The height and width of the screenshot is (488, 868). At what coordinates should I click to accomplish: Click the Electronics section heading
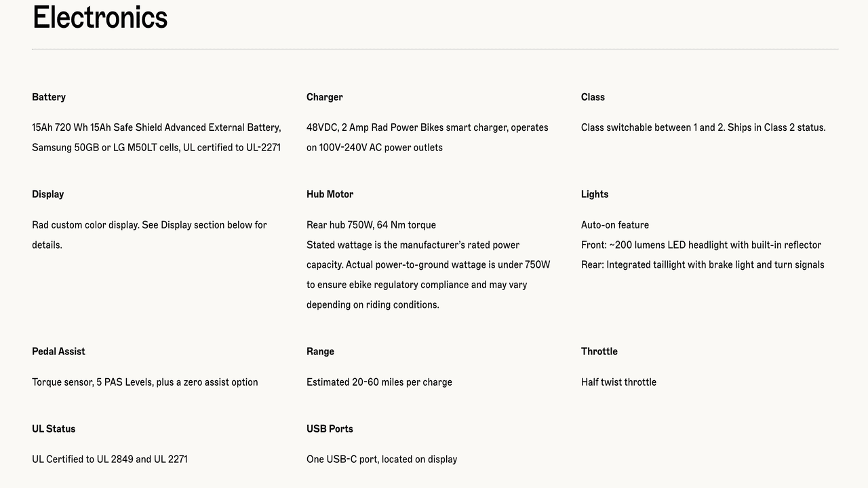(x=100, y=18)
